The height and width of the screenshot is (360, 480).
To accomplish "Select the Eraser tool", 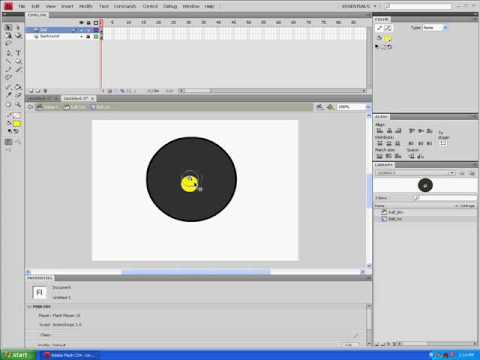I will tap(18, 95).
